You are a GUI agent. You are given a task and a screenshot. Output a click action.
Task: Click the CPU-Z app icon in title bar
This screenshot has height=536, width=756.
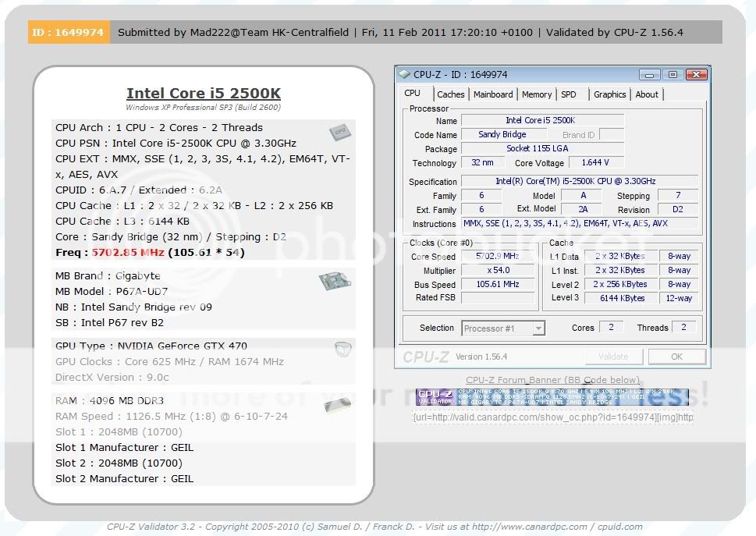404,75
